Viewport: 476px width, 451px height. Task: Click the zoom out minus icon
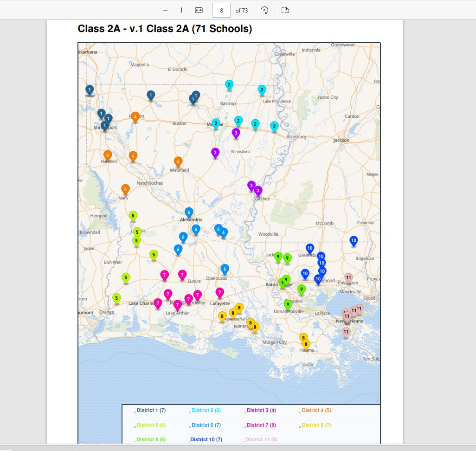[x=165, y=10]
